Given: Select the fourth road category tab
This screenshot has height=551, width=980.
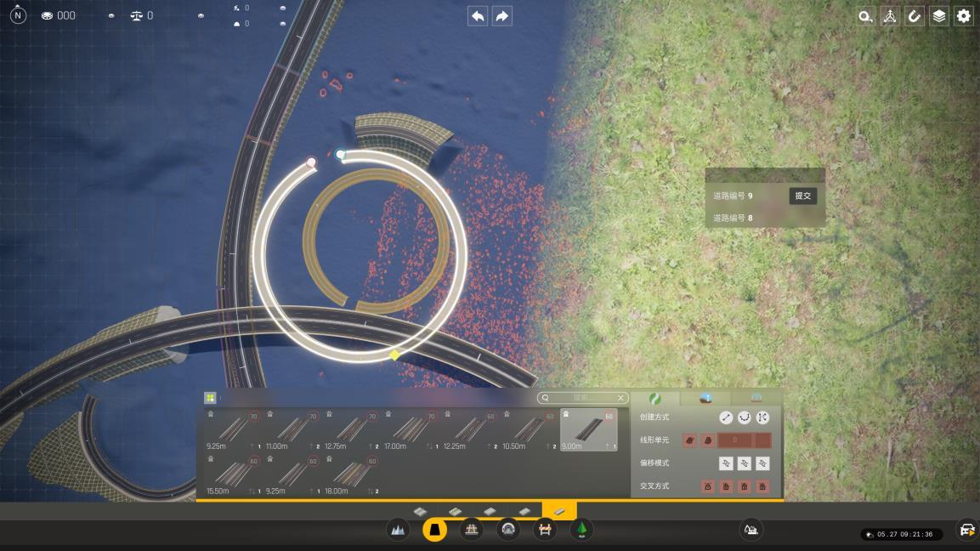Looking at the screenshot, I should click(x=524, y=512).
